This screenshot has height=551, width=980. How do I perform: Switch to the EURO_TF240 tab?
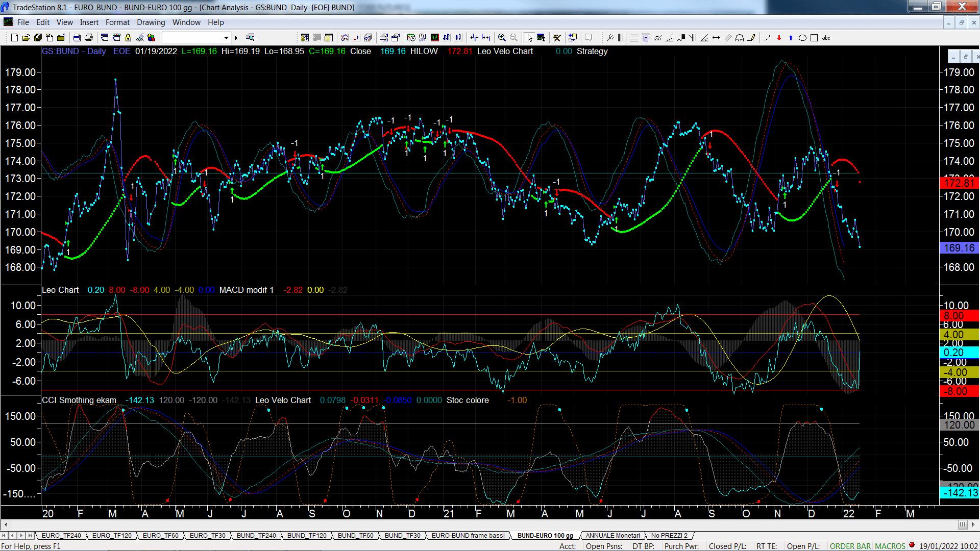(61, 535)
